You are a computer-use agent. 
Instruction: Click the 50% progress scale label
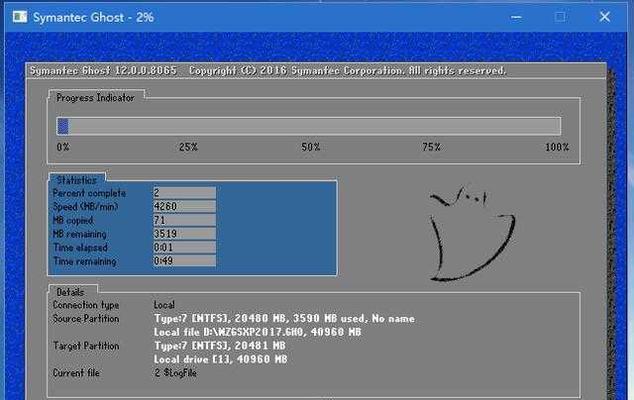point(311,147)
